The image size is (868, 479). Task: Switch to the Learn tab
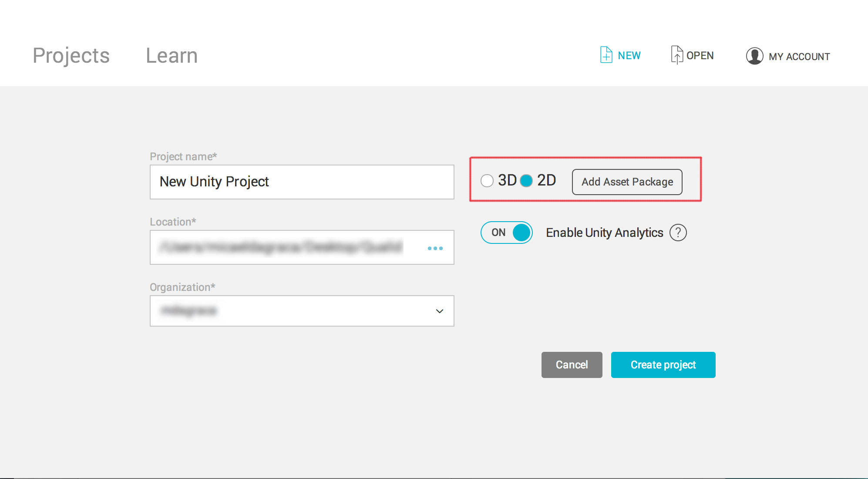172,56
